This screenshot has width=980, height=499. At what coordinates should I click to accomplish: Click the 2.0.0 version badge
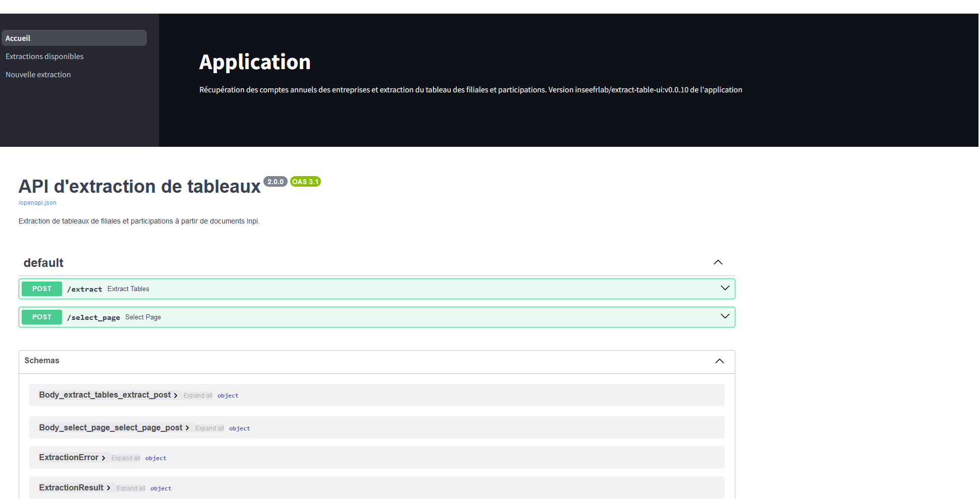[x=275, y=182]
